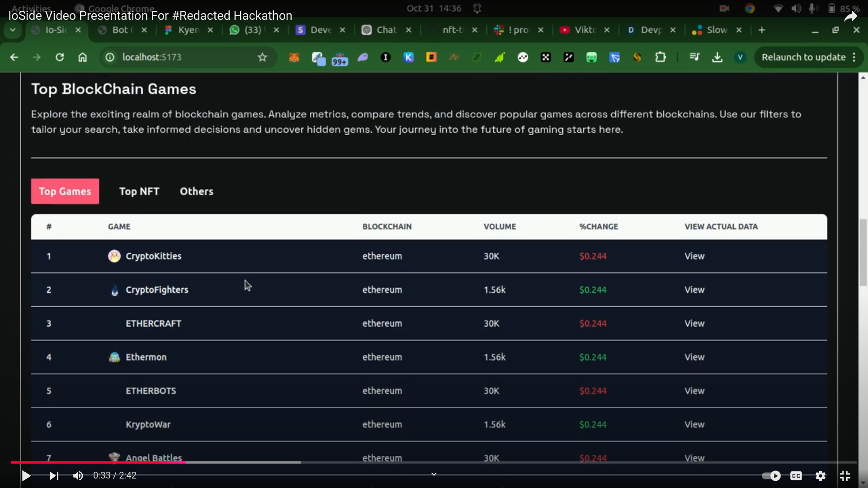This screenshot has height=488, width=868.
Task: Expand tab search dropdown arrow
Action: coord(13,30)
